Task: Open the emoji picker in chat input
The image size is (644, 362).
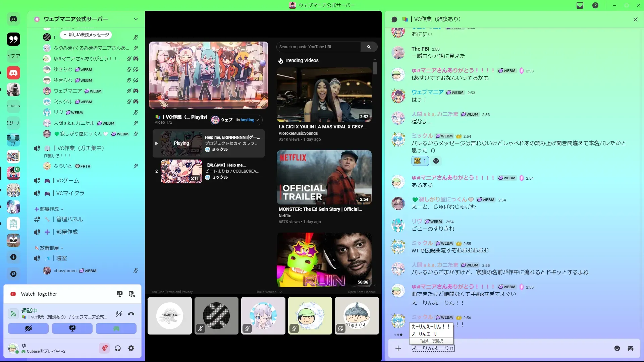Action: pyautogui.click(x=617, y=348)
